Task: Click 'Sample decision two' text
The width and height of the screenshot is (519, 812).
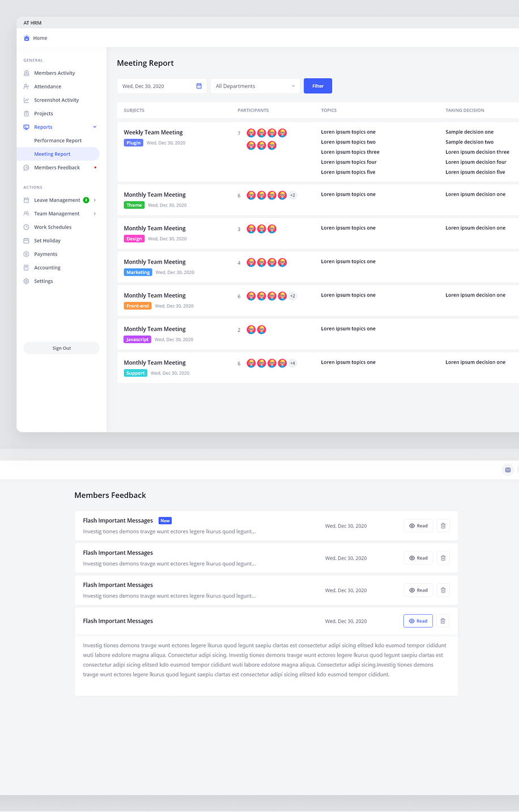Action: coord(469,142)
